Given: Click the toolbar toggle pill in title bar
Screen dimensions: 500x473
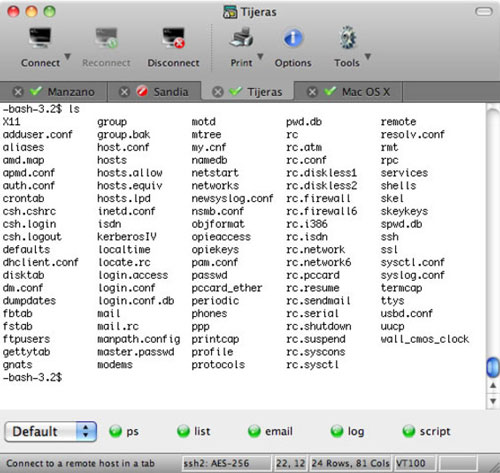Looking at the screenshot, I should click(x=483, y=12).
